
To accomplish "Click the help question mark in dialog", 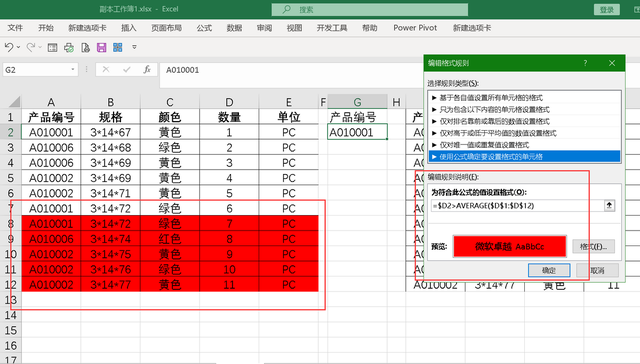I will click(x=585, y=63).
